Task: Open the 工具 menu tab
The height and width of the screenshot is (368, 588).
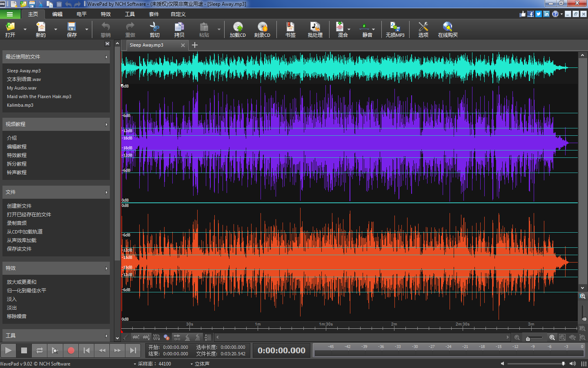Action: pos(130,14)
